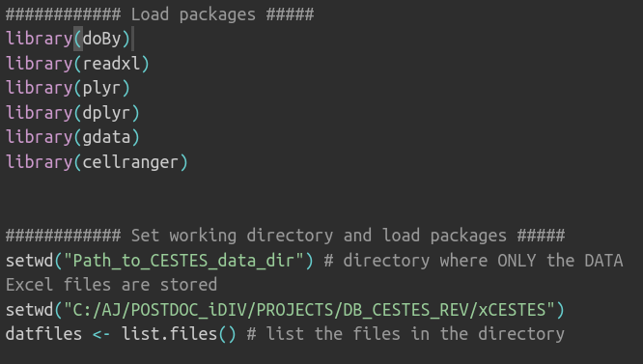This screenshot has height=364, width=643.
Task: Click the cellranger package name
Action: pyautogui.click(x=130, y=162)
